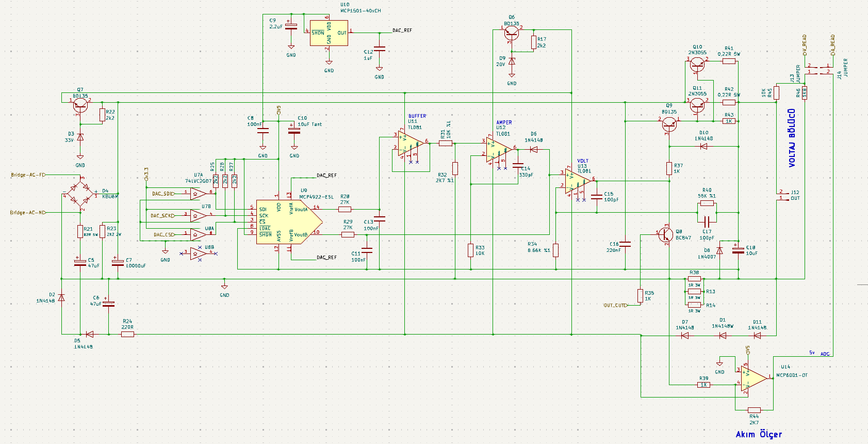868x444 pixels.
Task: Click the D1 1N4148W diode symbol
Action: pos(723,335)
